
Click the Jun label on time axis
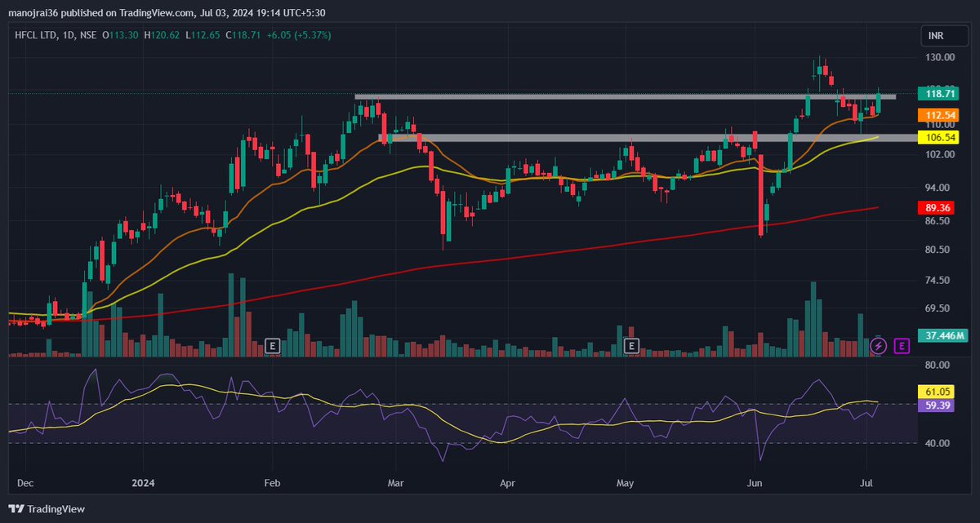(x=753, y=483)
